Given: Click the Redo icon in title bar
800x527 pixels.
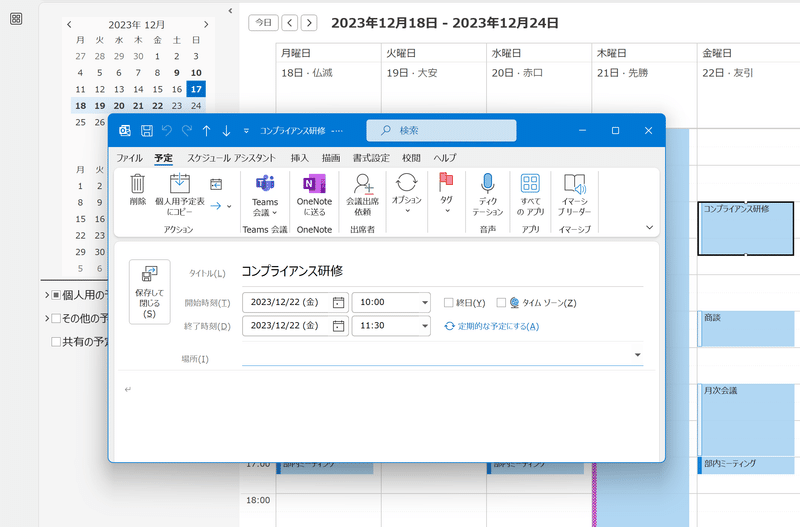Looking at the screenshot, I should click(x=187, y=131).
